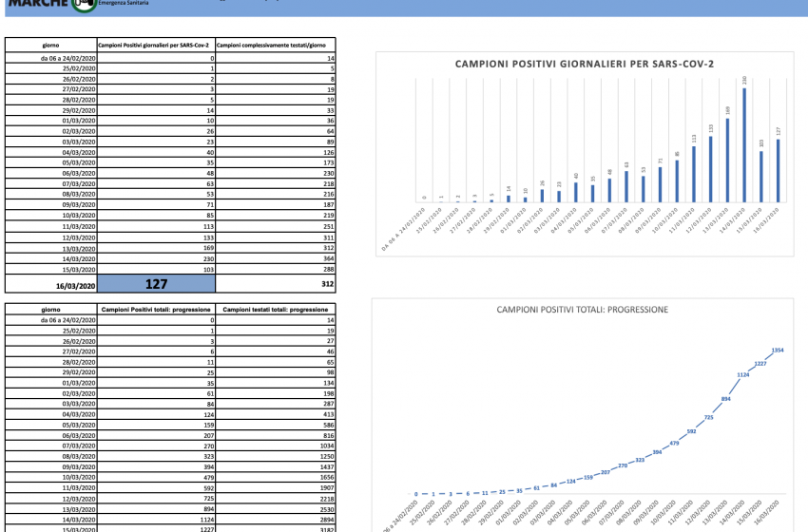Select header 'Campioni Positivi giornalieri per SARS-Cov-2'
The image size is (808, 532).
pyautogui.click(x=156, y=45)
